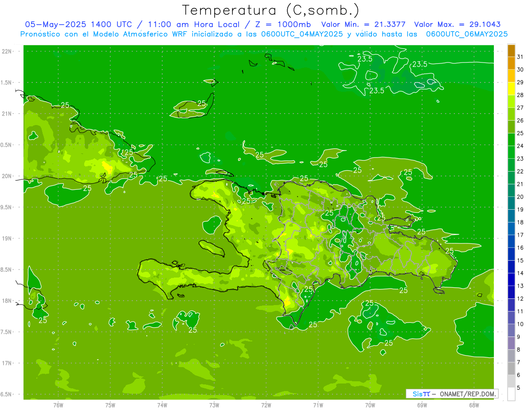Click the 68W longitude axis label
Image resolution: width=532 pixels, height=411 pixels.
point(473,405)
